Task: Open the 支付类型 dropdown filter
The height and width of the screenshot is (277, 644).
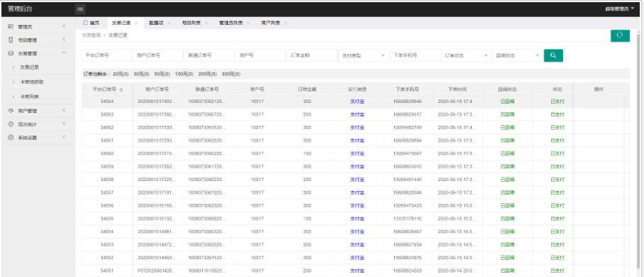Action: point(363,55)
